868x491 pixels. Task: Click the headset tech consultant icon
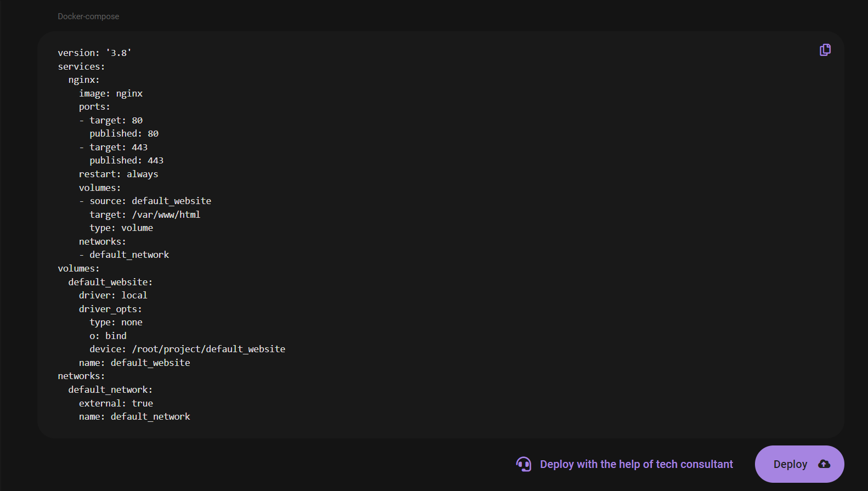(523, 464)
